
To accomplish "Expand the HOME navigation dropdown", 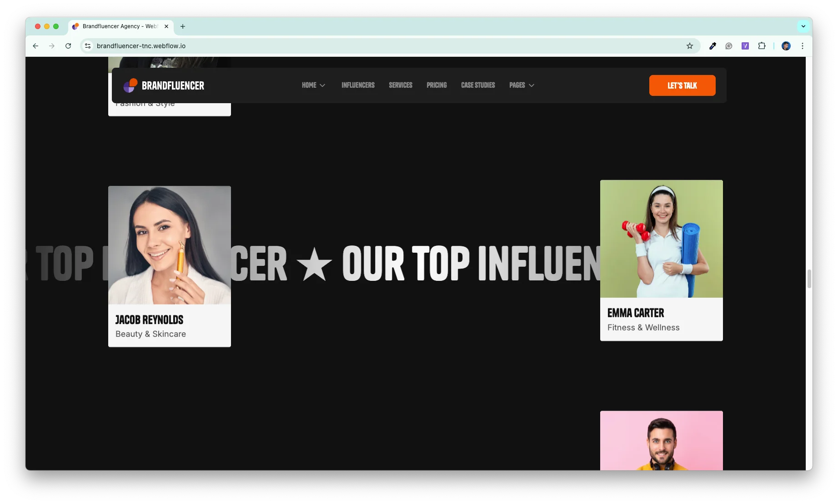I will coord(313,85).
